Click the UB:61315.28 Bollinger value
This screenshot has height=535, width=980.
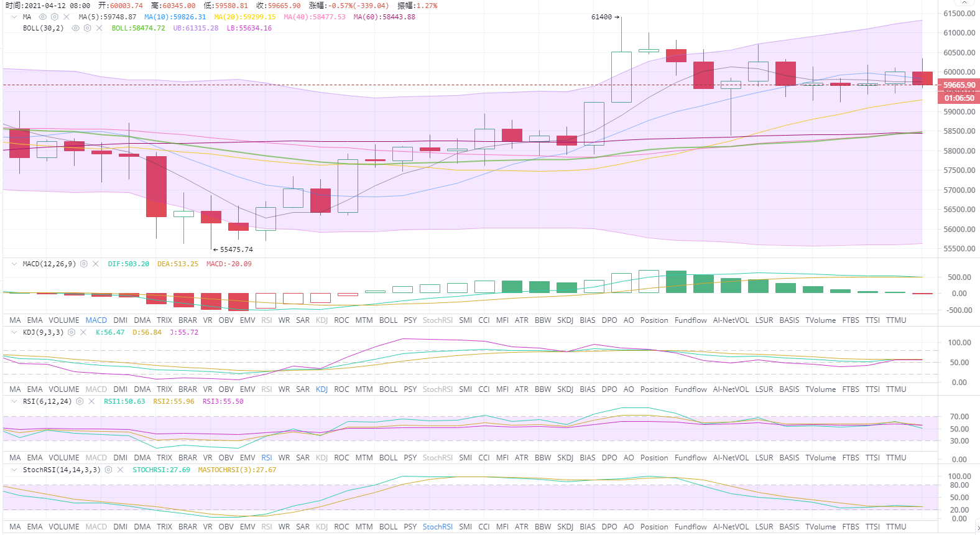click(196, 28)
